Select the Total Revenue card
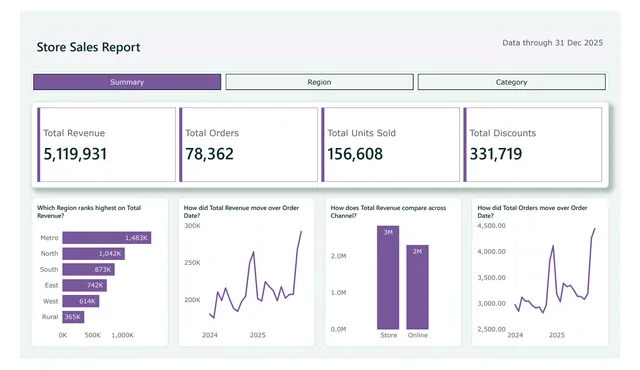 coord(107,144)
